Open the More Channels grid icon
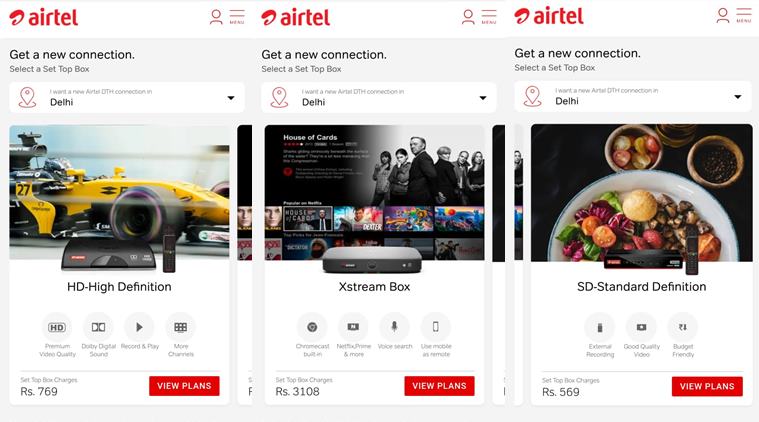 point(181,328)
